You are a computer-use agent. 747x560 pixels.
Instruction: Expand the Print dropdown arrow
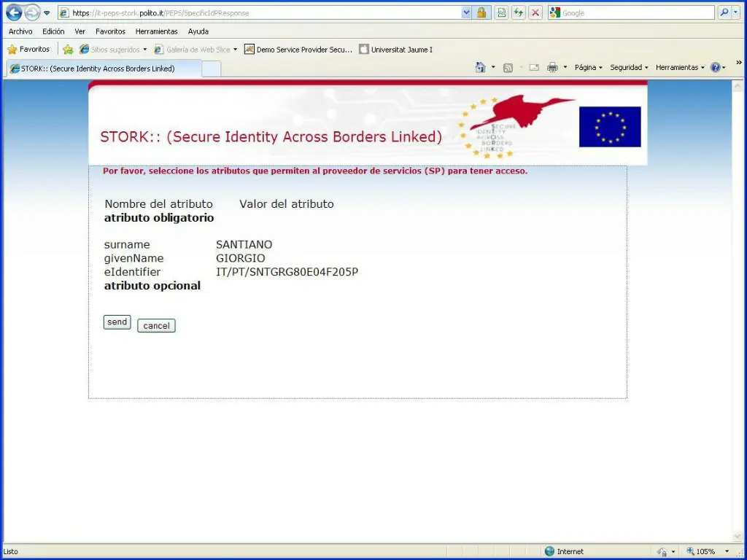[565, 67]
